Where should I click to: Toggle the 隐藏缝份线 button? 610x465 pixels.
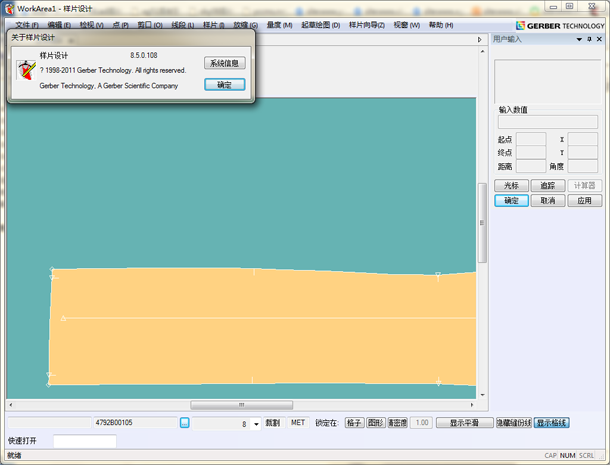[x=514, y=423]
